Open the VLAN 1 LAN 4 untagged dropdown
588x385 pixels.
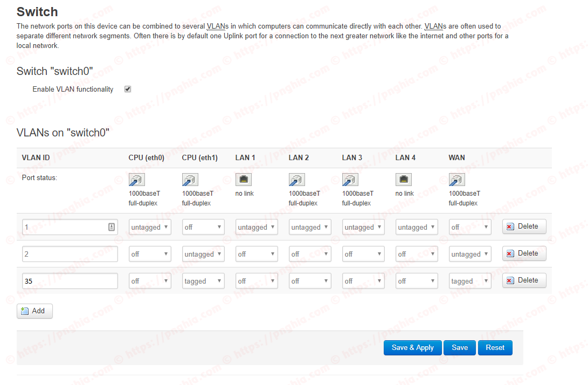coord(417,227)
